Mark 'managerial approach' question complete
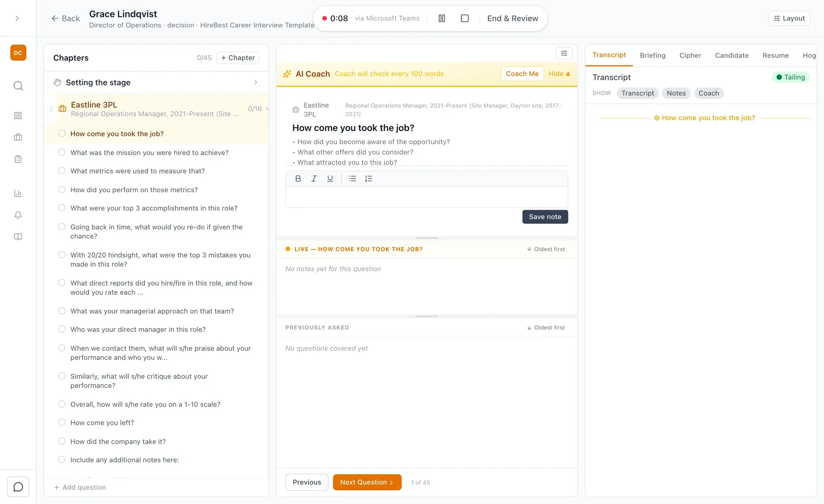The image size is (824, 504). pyautogui.click(x=62, y=310)
